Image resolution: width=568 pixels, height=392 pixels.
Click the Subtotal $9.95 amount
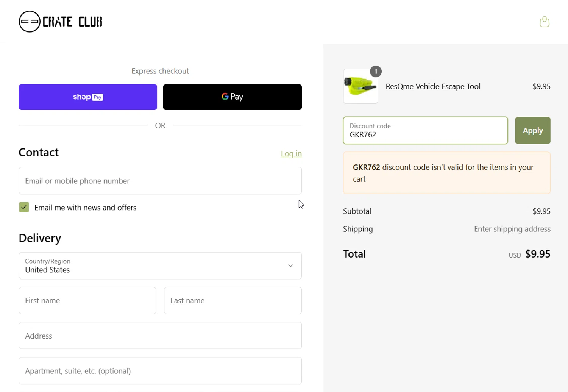click(541, 211)
